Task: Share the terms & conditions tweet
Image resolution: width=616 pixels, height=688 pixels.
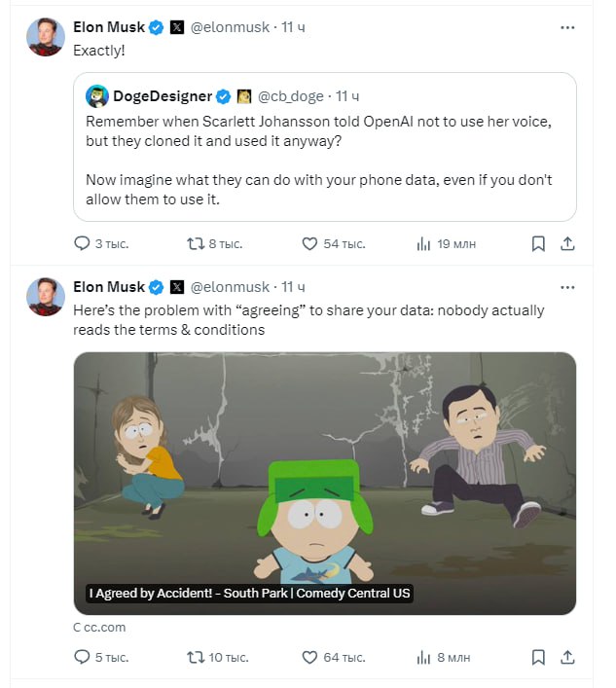Action: [568, 657]
